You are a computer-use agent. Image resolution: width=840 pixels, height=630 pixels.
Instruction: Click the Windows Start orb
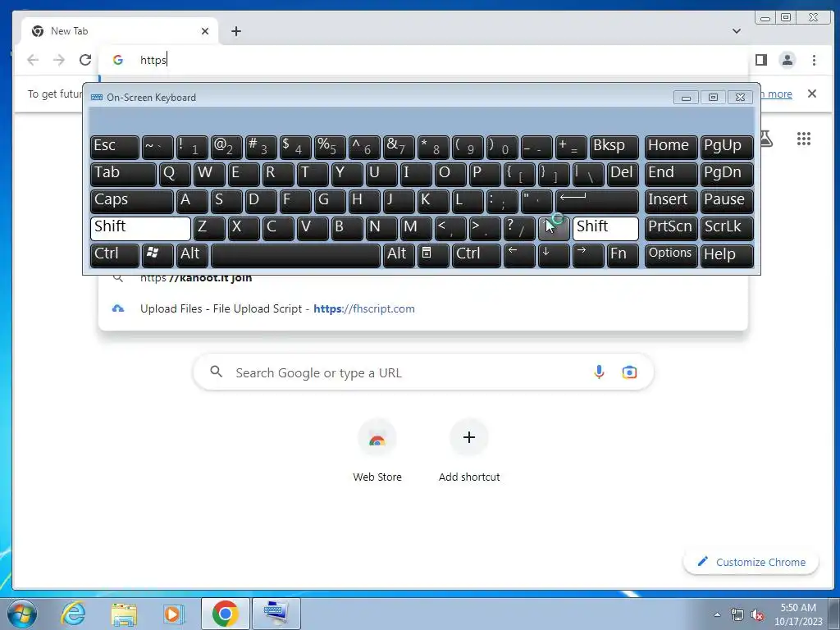click(x=21, y=614)
